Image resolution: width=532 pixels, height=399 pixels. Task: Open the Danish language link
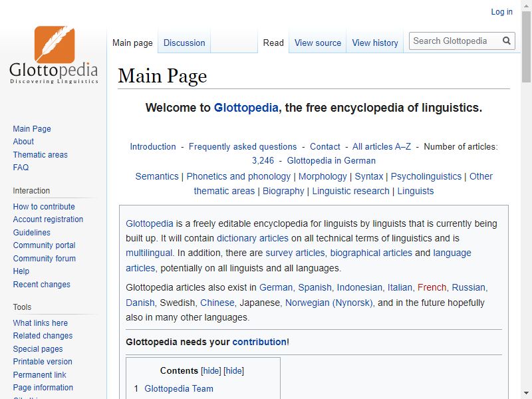pos(140,303)
